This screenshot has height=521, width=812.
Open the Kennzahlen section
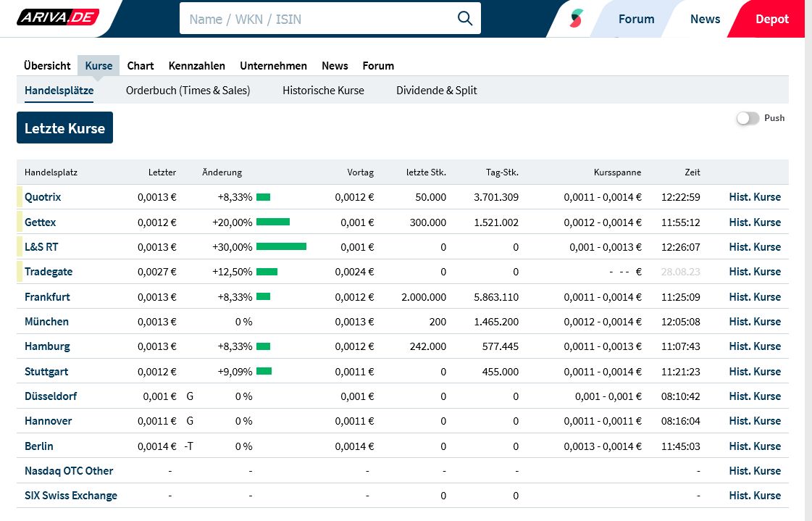pyautogui.click(x=197, y=65)
